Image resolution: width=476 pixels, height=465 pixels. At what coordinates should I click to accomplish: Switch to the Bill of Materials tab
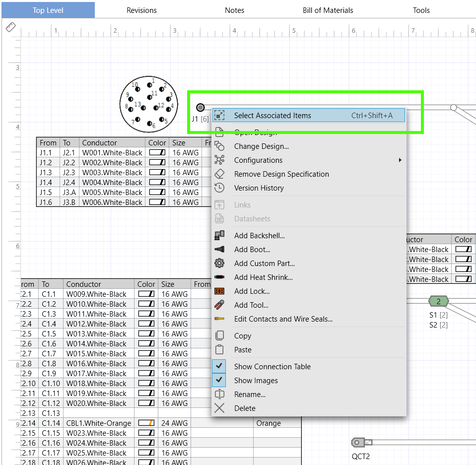[328, 10]
